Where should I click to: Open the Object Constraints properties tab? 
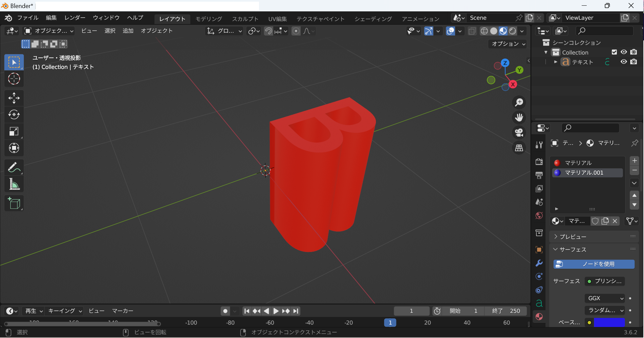point(539,290)
